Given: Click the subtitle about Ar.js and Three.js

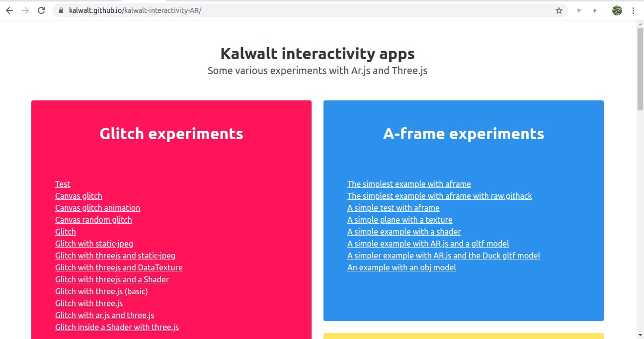Looking at the screenshot, I should (318, 71).
